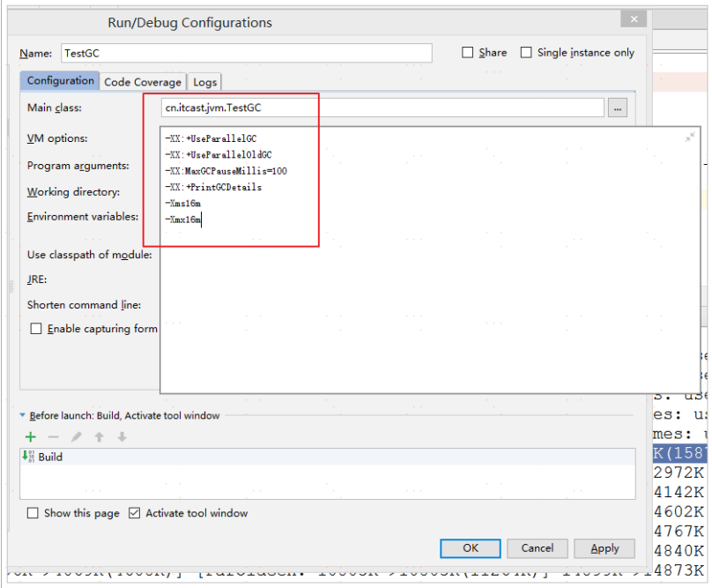712x588 pixels.
Task: Move task down with arrow icon
Action: 122,437
